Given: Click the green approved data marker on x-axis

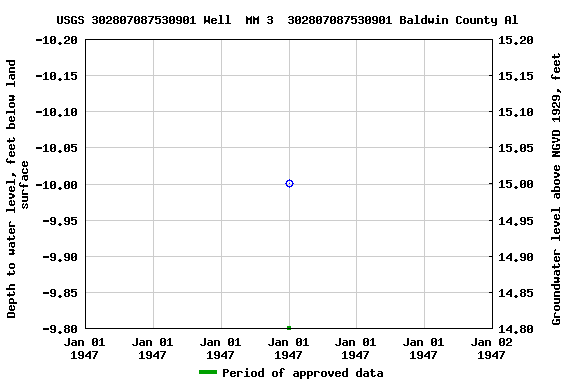Looking at the screenshot, I should coord(289,328).
